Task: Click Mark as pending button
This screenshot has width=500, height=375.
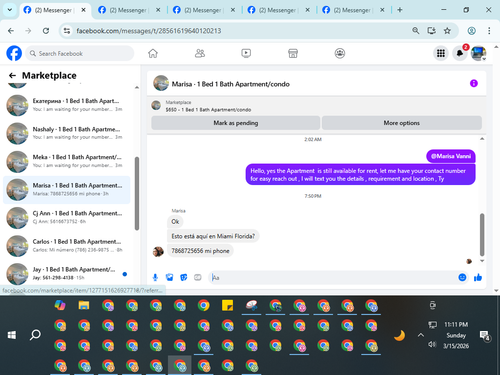Action: pos(236,123)
